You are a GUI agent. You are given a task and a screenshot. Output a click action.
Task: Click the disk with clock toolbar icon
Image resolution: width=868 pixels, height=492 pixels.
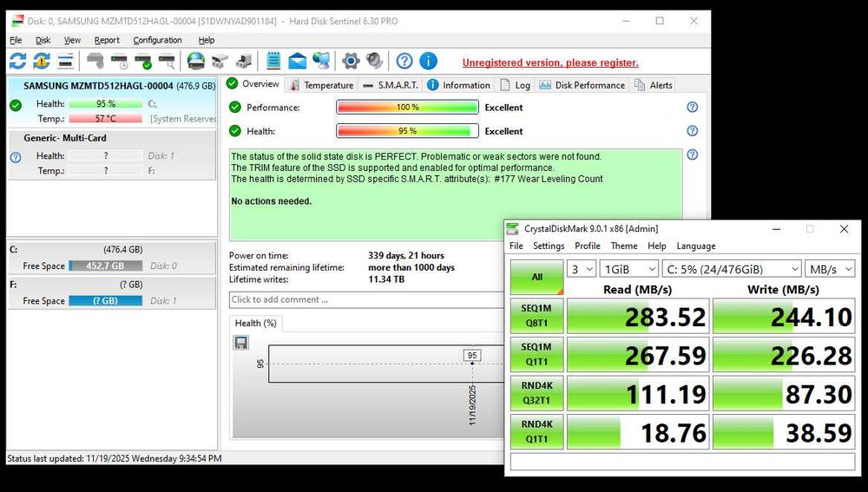tap(120, 61)
